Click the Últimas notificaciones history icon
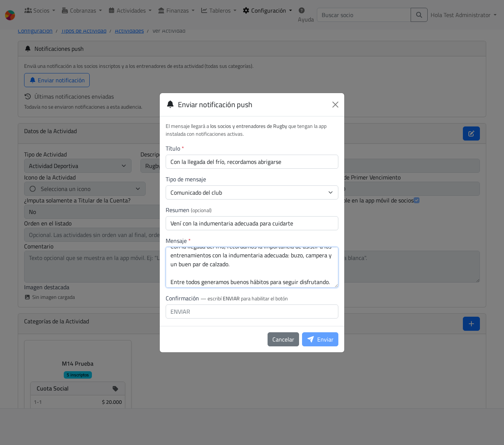 click(x=28, y=96)
